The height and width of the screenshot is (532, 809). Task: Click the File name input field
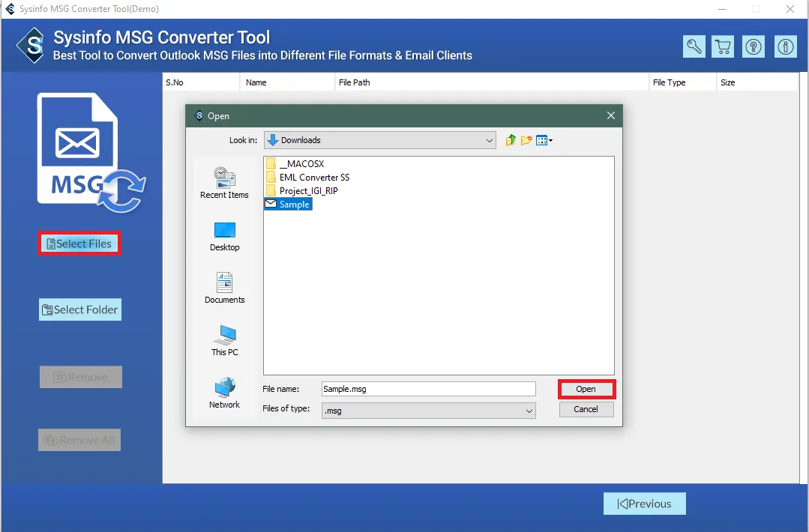[x=428, y=389]
